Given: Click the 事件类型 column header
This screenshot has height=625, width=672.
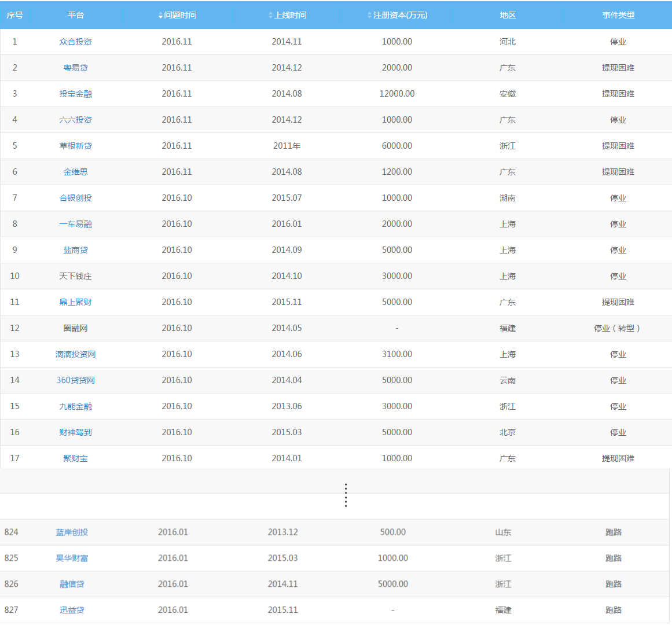Looking at the screenshot, I should pyautogui.click(x=618, y=16).
